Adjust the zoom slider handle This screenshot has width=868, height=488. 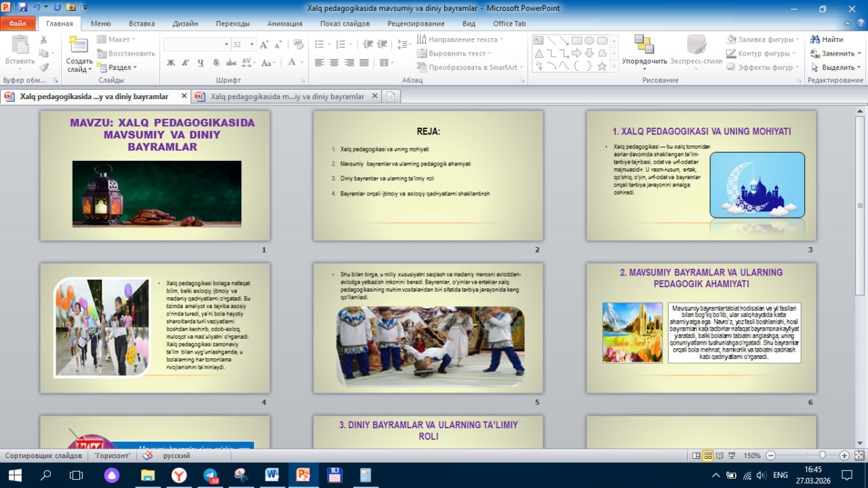(x=822, y=455)
